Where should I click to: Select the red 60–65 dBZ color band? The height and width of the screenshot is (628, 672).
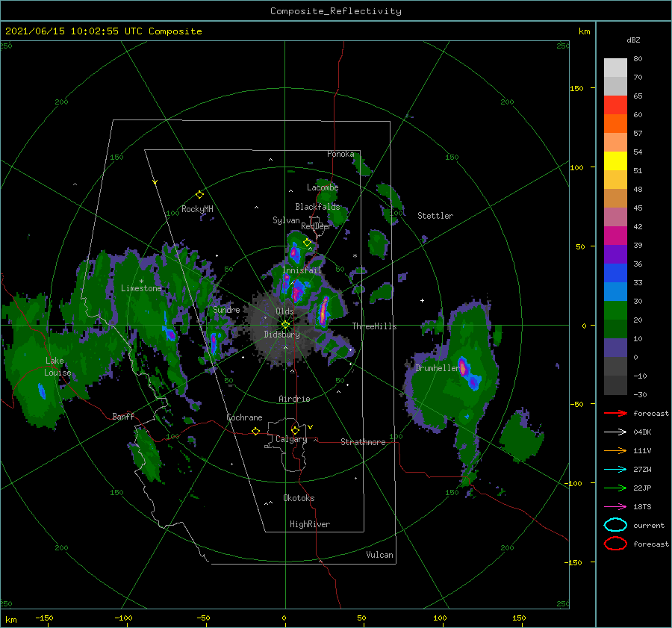[615, 105]
